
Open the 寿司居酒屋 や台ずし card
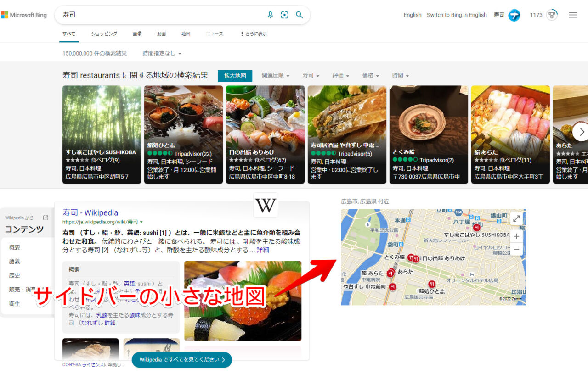pos(347,134)
